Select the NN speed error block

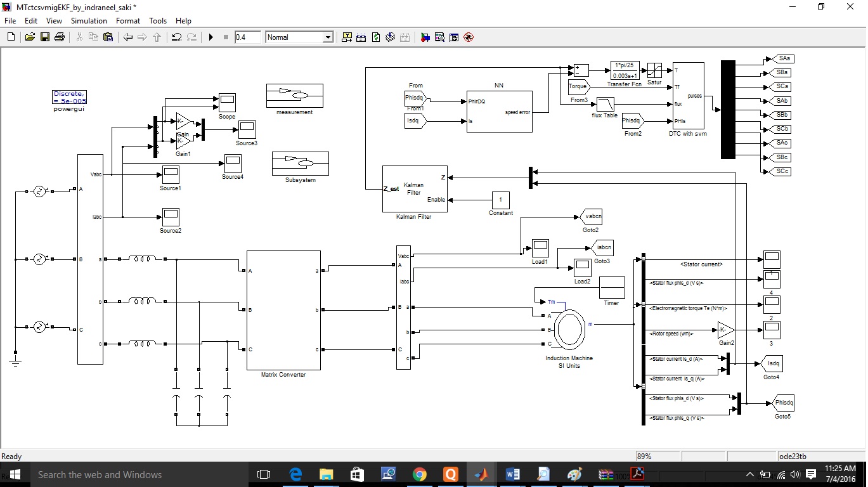pos(499,112)
